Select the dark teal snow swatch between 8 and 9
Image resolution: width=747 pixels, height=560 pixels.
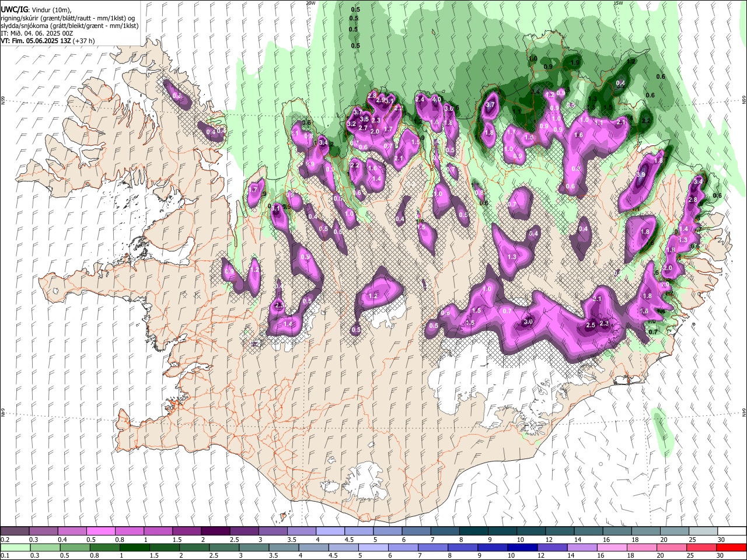click(x=473, y=531)
